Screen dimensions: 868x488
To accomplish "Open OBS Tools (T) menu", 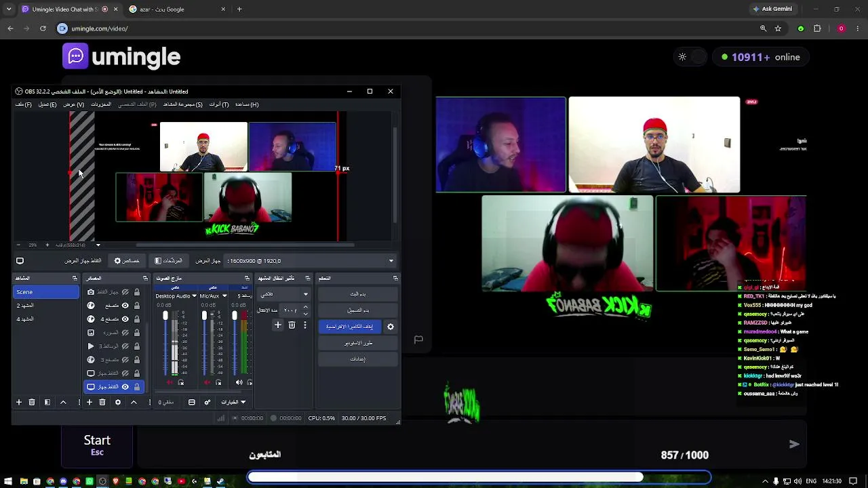I will coord(219,104).
